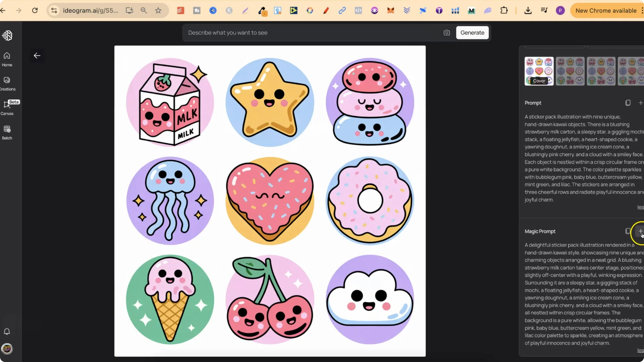Image resolution: width=644 pixels, height=362 pixels.
Task: Click the plus icon next to Magic Prompt
Action: click(x=641, y=231)
